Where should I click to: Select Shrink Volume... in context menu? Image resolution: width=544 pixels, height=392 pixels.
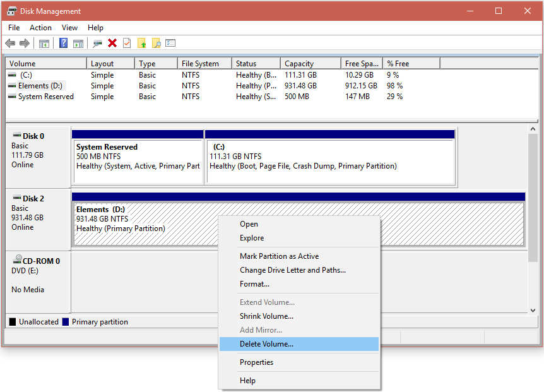pyautogui.click(x=266, y=316)
